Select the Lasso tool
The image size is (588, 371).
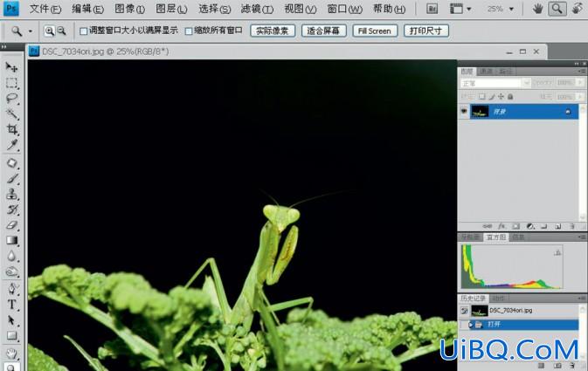11,99
